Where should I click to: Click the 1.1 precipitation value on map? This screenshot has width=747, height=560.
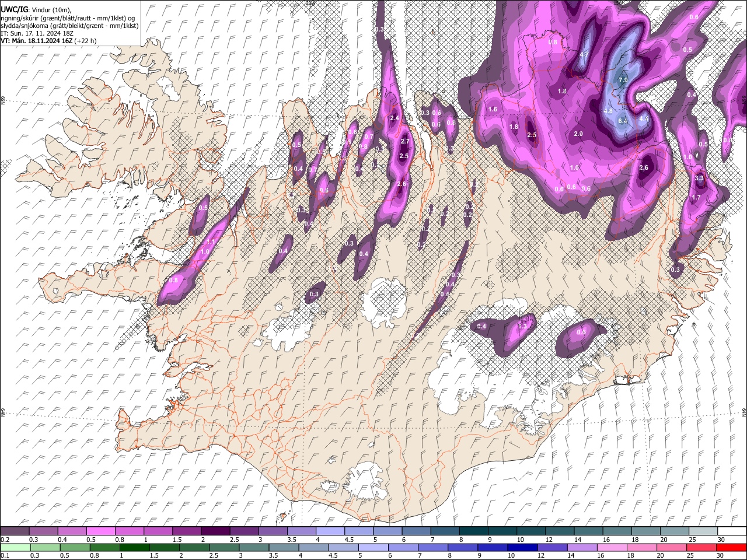click(211, 242)
